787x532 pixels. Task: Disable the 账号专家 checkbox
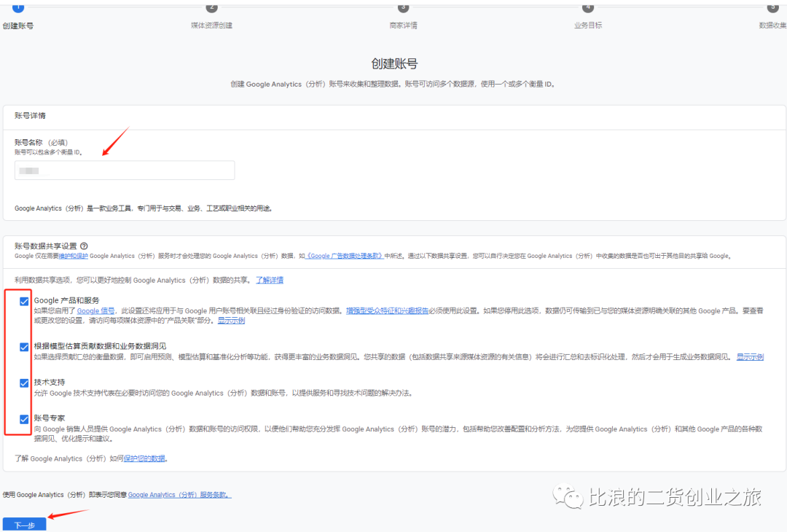[x=24, y=419]
